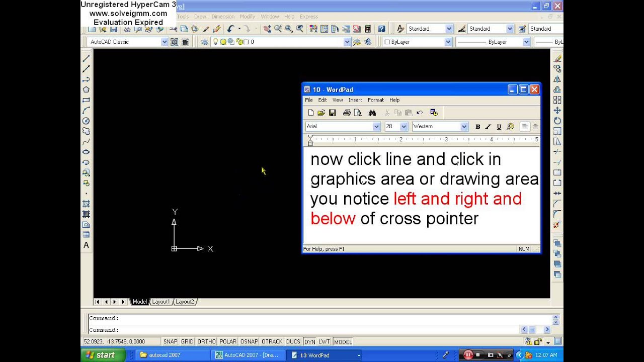Click the AutoCAD Undo arrow icon
This screenshot has width=644, height=362.
tap(230, 29)
